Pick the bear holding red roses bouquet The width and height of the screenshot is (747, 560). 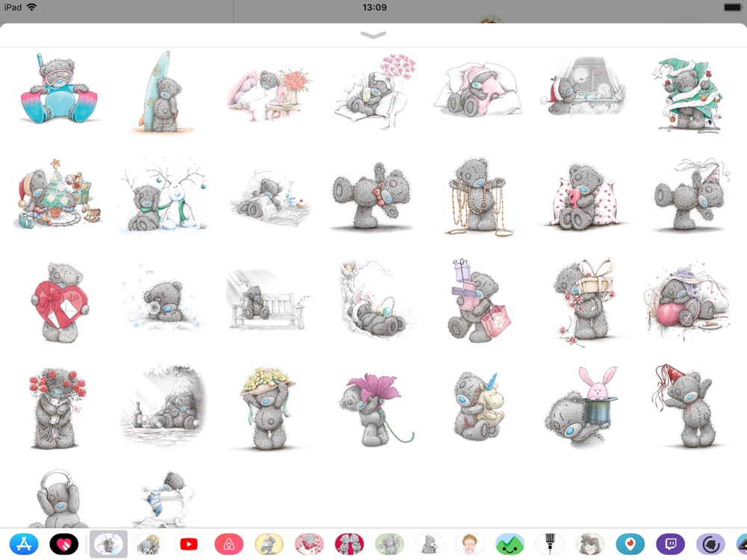58,408
